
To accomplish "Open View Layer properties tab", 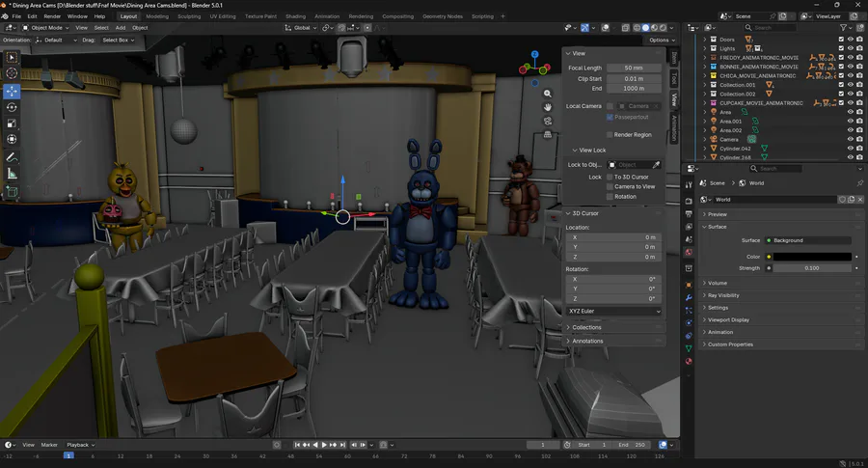I will pyautogui.click(x=689, y=227).
